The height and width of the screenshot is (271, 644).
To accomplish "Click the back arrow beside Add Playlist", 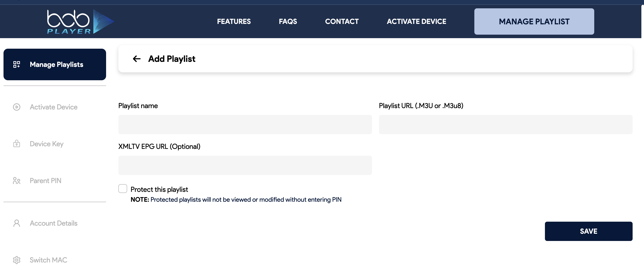I will click(x=137, y=59).
